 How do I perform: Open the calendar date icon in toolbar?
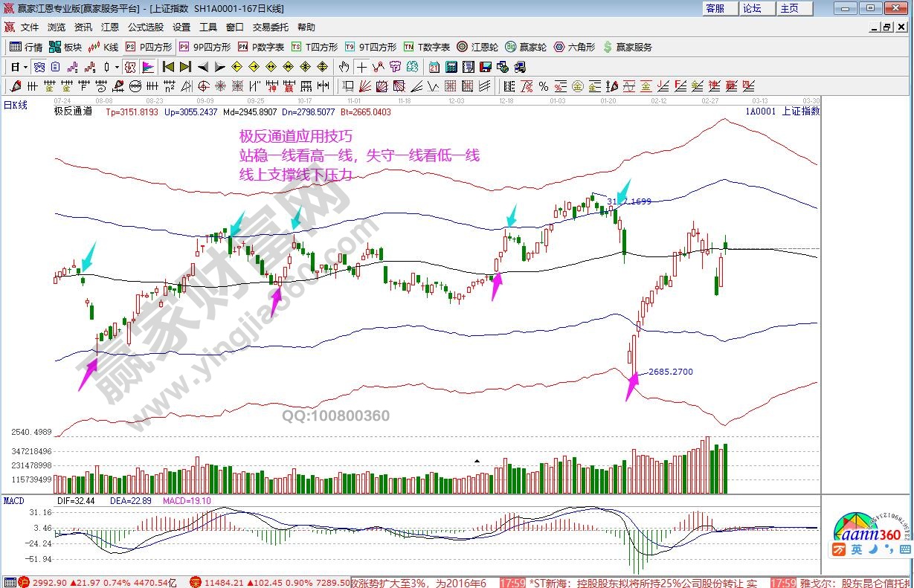tap(434, 67)
